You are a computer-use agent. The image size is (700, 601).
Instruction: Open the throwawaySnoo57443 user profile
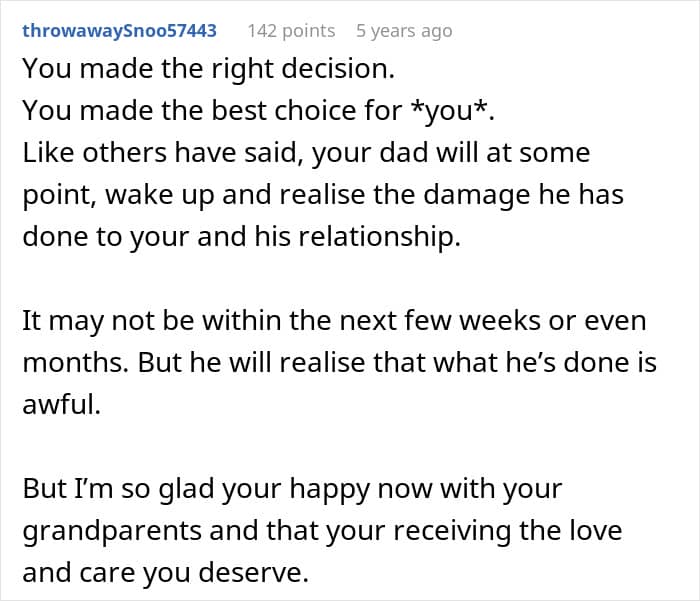(x=119, y=30)
